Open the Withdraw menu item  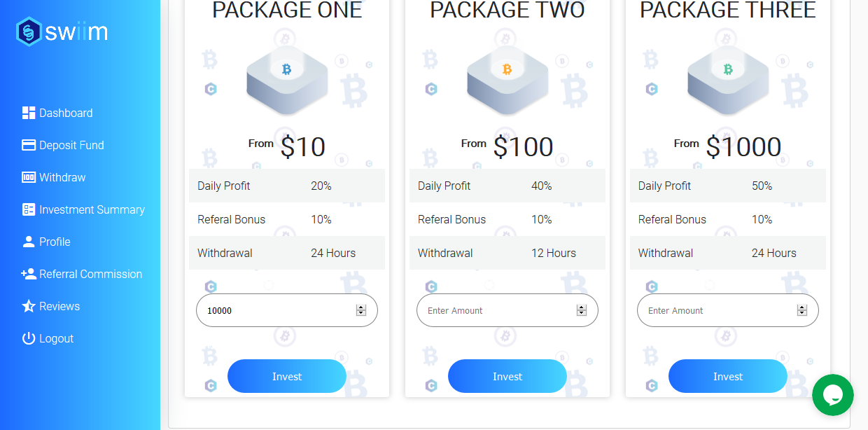[x=62, y=177]
